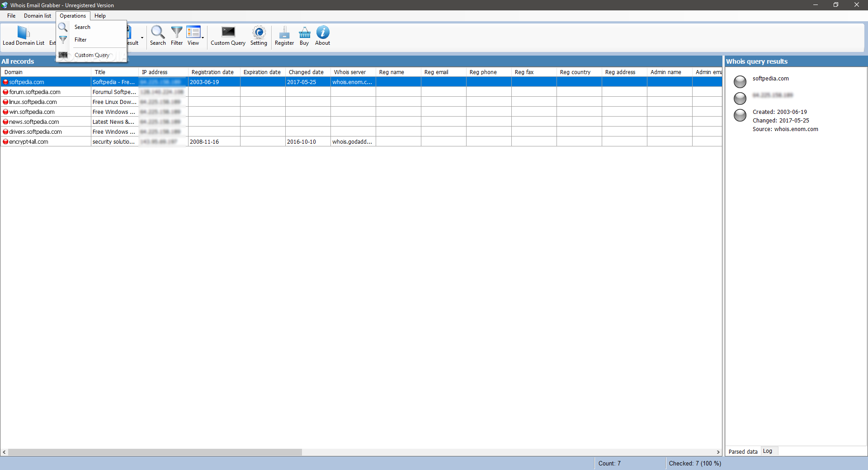
Task: Sort by Changed date column header
Action: click(x=308, y=72)
